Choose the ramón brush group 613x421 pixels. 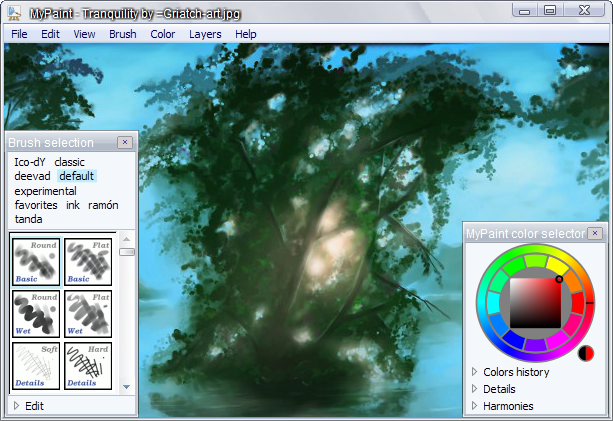coord(103,205)
